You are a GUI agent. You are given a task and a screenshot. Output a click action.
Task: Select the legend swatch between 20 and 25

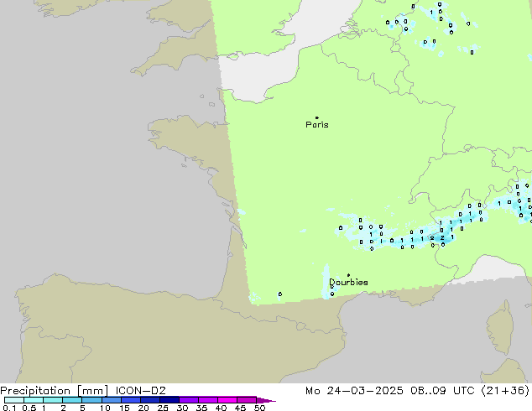(149, 400)
